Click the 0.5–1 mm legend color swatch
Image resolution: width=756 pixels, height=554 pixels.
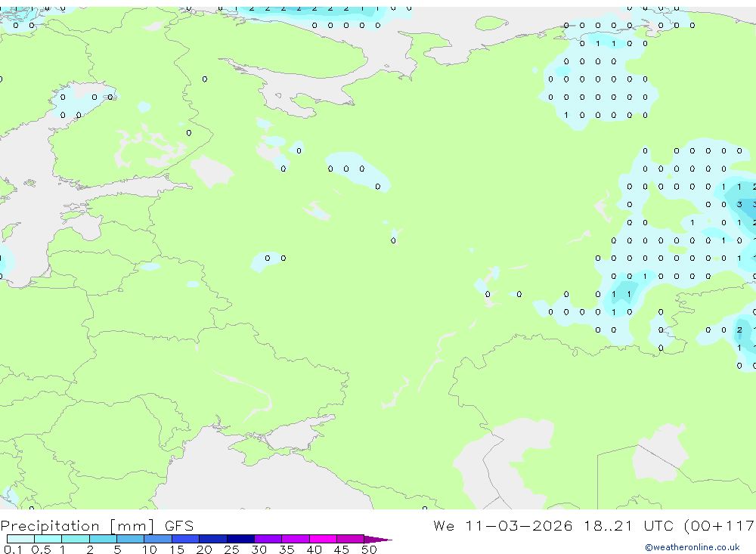pyautogui.click(x=48, y=539)
